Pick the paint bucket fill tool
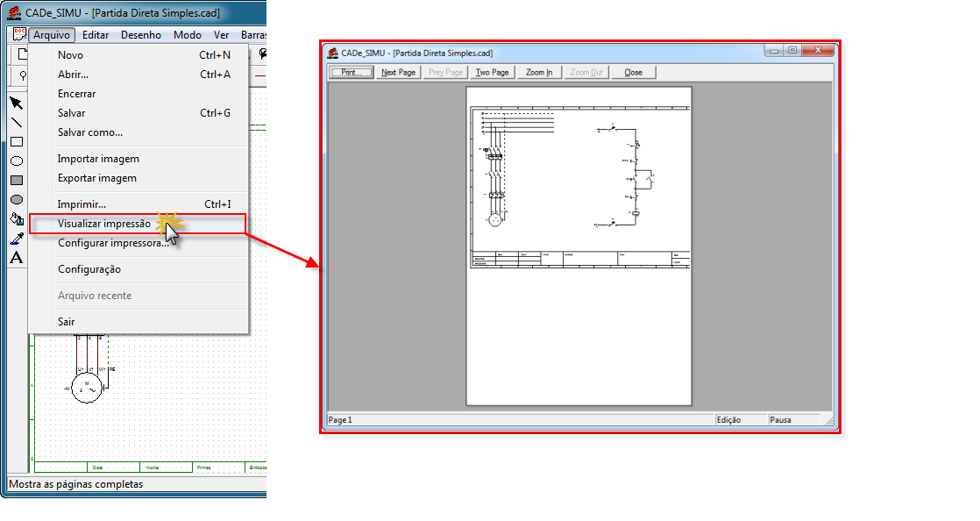Image resolution: width=980 pixels, height=521 pixels. (x=16, y=219)
